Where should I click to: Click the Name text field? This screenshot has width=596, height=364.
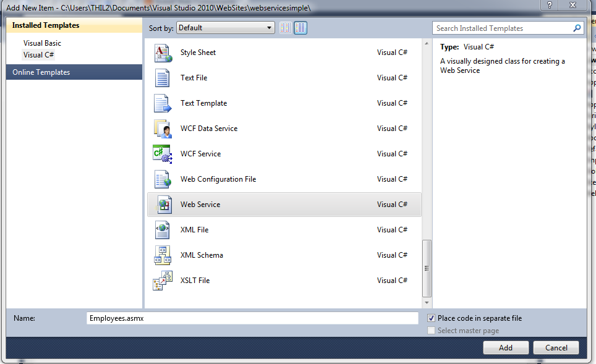[252, 318]
